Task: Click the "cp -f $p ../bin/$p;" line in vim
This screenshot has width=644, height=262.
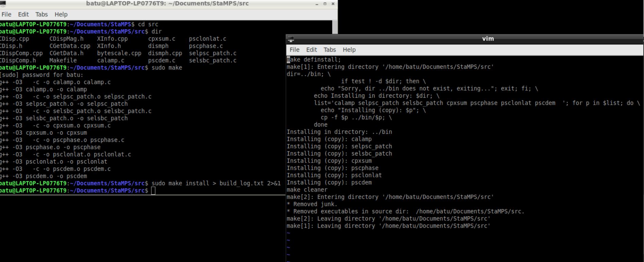Action: 356,117
